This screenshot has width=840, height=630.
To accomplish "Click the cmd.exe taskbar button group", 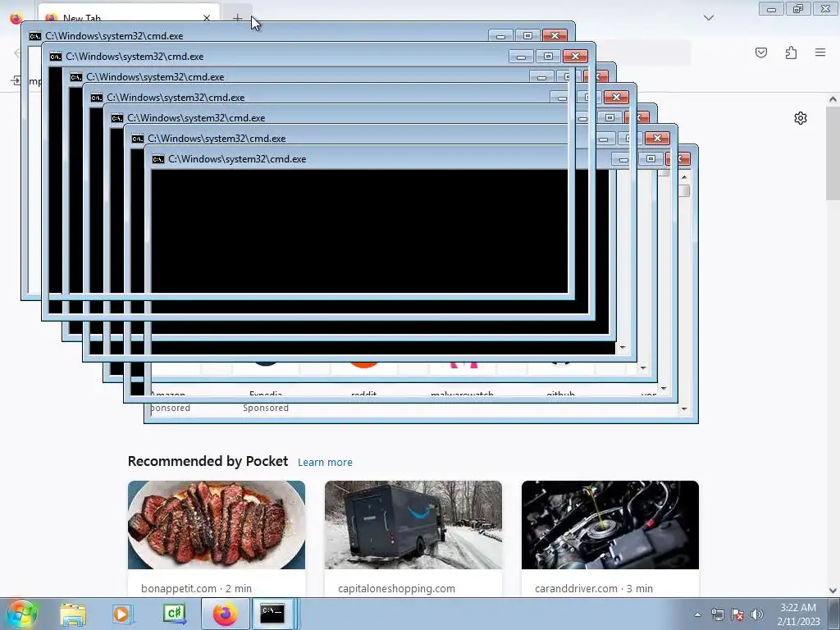I will pos(274,614).
